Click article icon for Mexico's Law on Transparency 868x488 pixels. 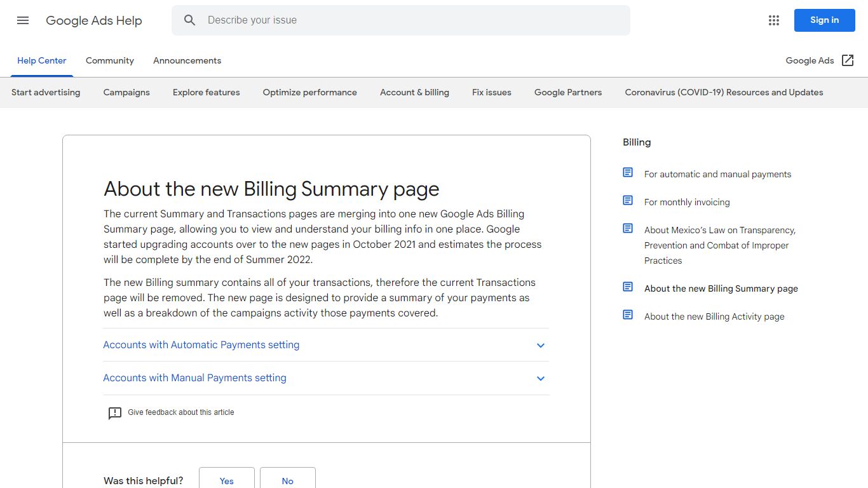point(628,229)
